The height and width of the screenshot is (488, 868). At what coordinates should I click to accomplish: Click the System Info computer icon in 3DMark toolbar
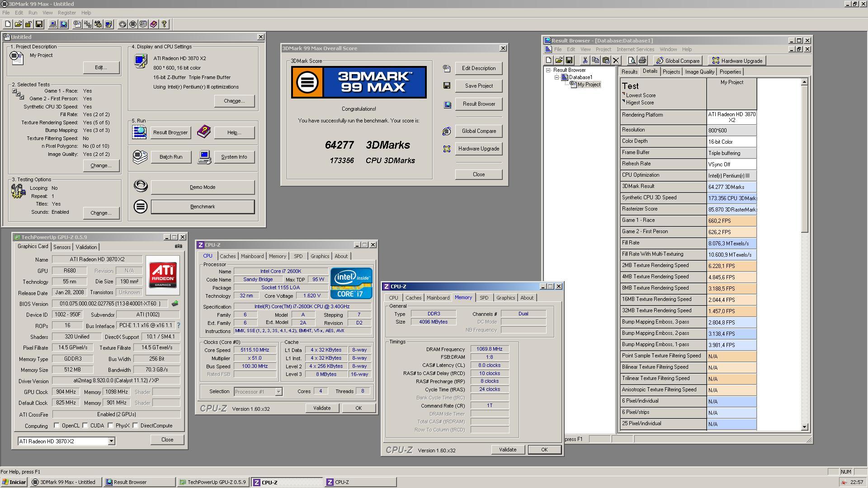(x=53, y=24)
